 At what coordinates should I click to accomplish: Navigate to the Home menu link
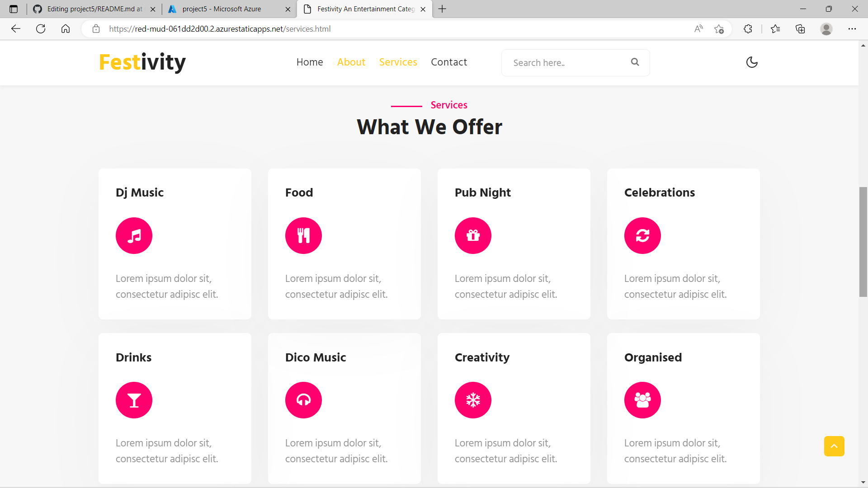click(309, 62)
